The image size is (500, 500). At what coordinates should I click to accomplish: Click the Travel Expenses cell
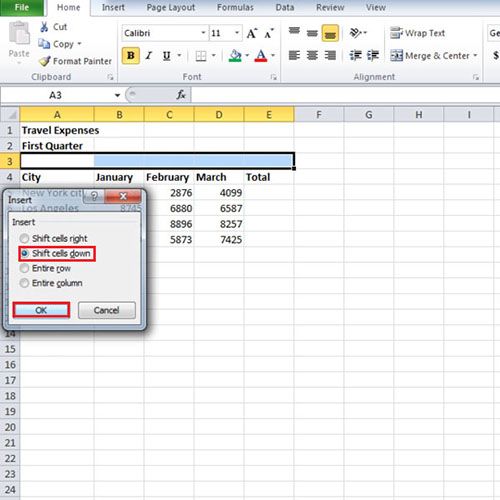click(x=57, y=130)
